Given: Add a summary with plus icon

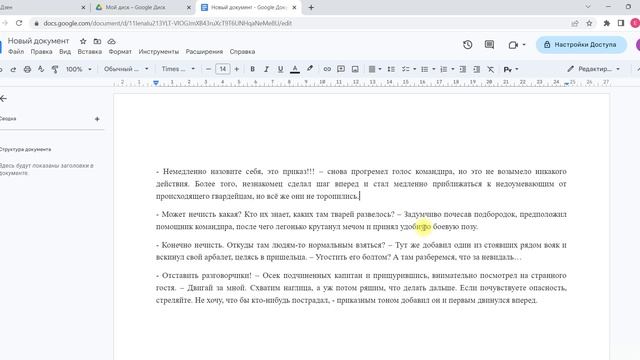Looking at the screenshot, I should [x=97, y=119].
